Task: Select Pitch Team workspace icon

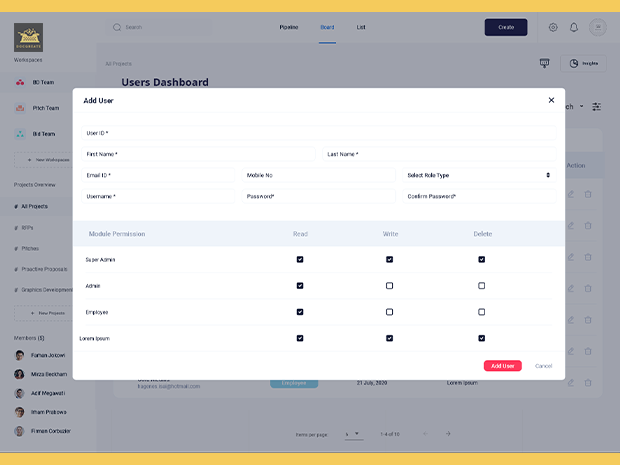Action: tap(20, 108)
